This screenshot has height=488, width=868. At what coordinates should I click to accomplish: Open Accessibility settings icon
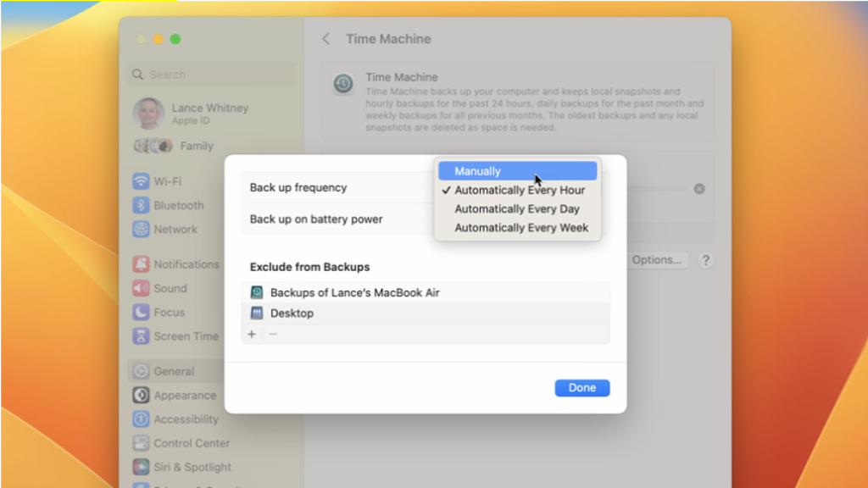141,419
